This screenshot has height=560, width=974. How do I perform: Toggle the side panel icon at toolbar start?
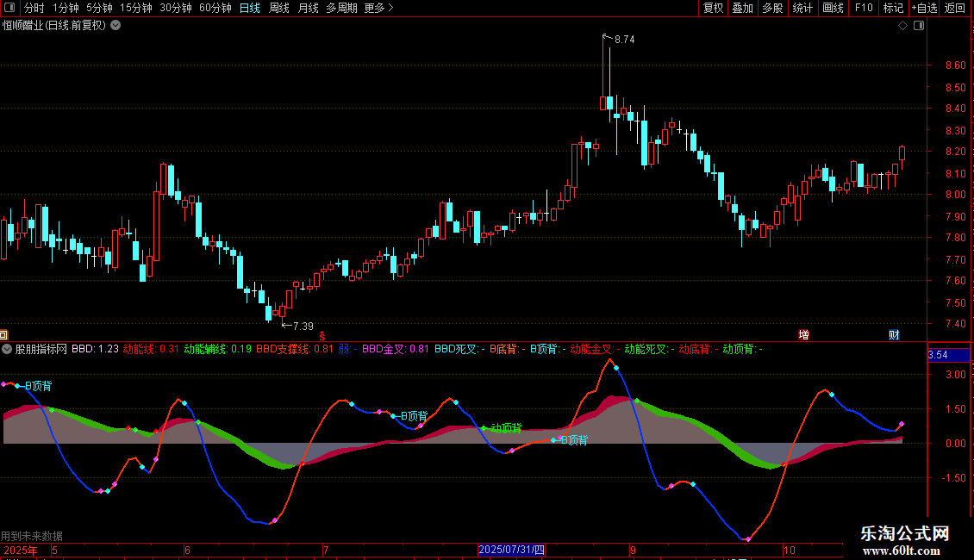tap(9, 8)
